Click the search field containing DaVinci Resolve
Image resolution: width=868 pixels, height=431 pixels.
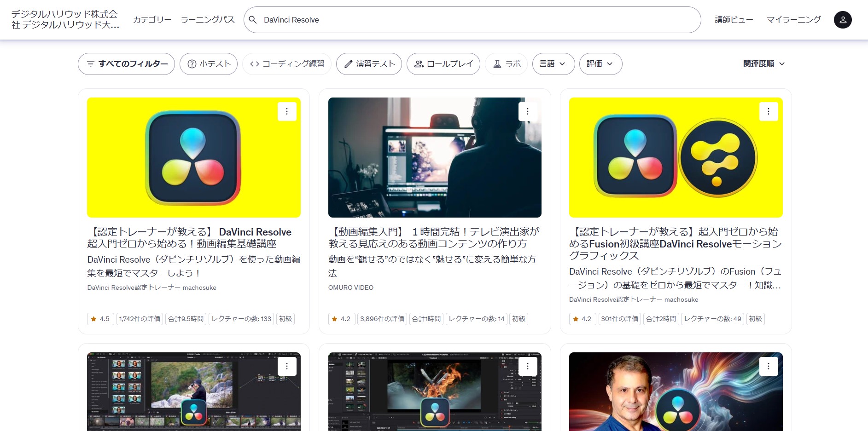click(x=474, y=20)
